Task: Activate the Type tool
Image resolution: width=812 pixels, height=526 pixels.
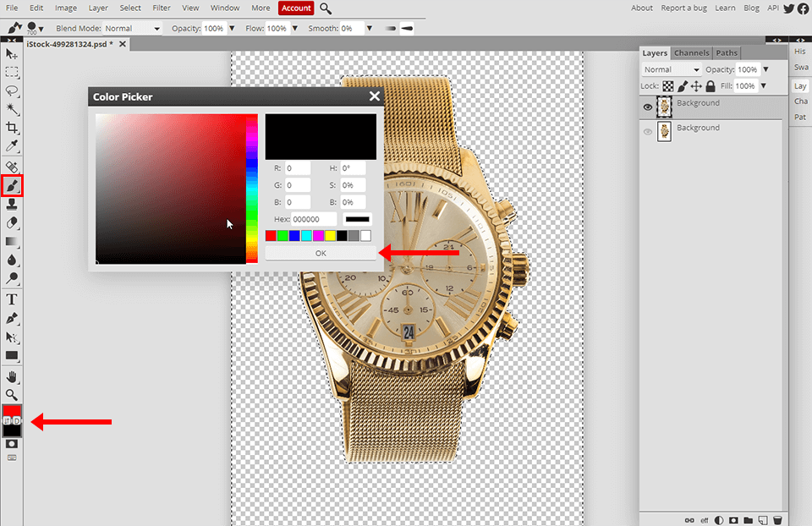Action: click(x=12, y=299)
